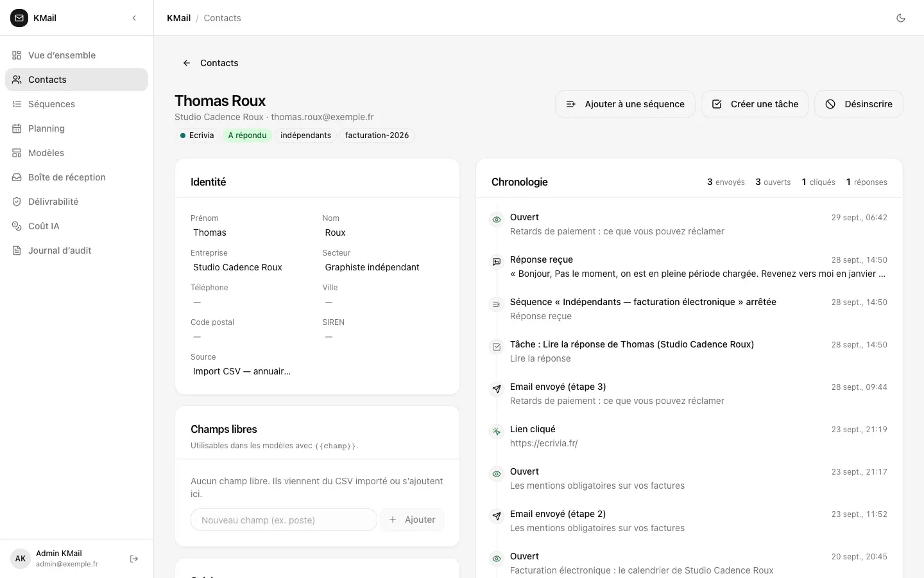Screen dimensions: 924x578
Task: Open the Contacts sidebar item
Action: [76, 80]
